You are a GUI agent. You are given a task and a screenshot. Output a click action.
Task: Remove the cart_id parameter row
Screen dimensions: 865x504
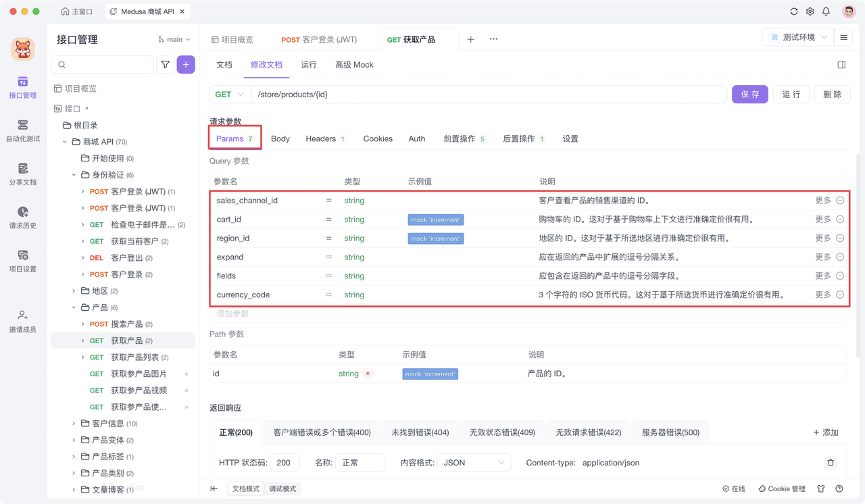click(x=840, y=220)
